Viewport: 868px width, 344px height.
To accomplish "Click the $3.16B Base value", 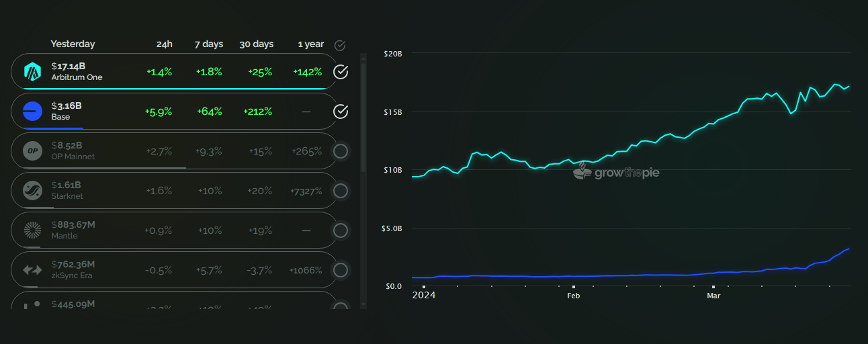I will pyautogui.click(x=66, y=106).
